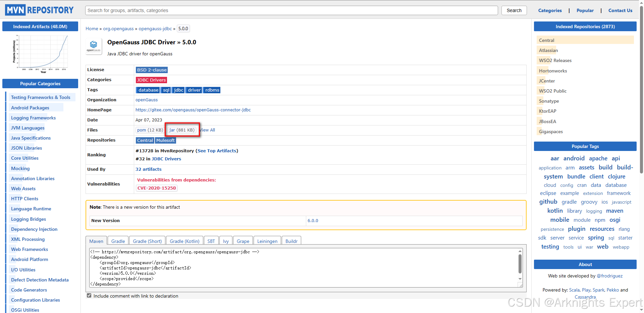Open Mocking category
The image size is (644, 313).
pos(20,168)
